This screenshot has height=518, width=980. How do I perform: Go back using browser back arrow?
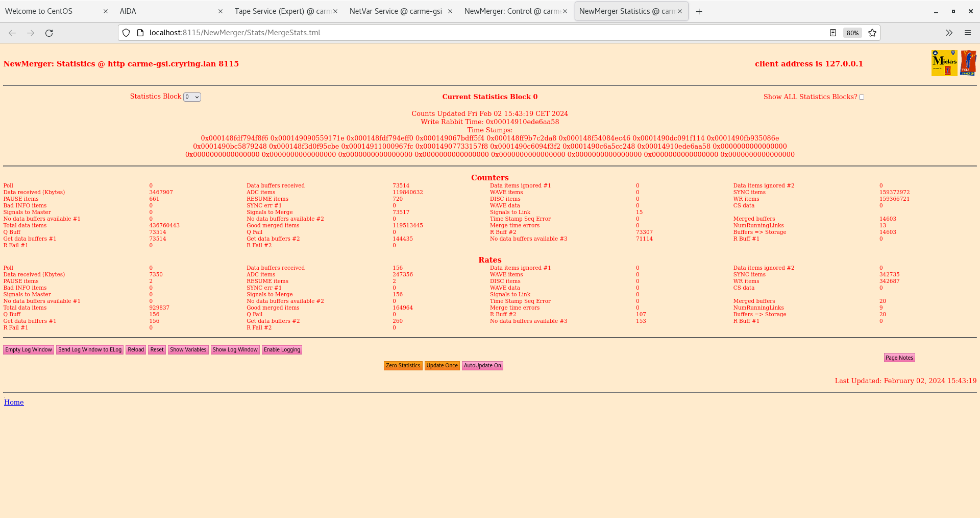click(12, 33)
